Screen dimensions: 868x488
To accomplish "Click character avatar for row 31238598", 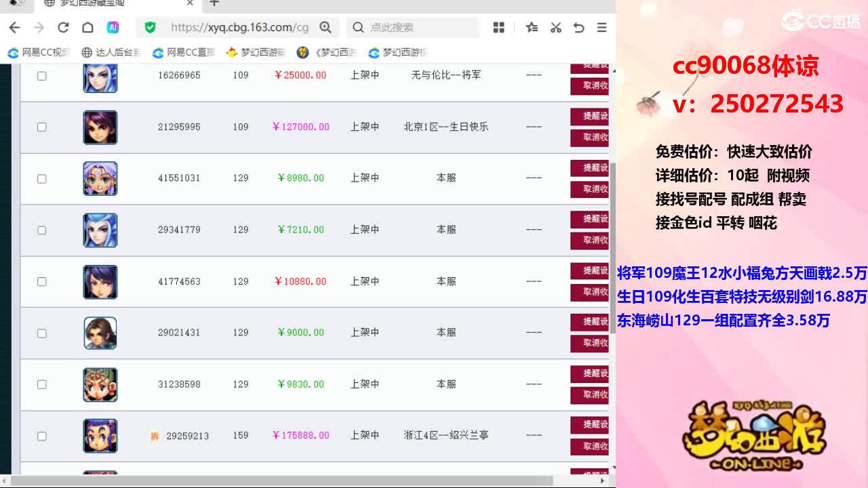I will pos(100,385).
